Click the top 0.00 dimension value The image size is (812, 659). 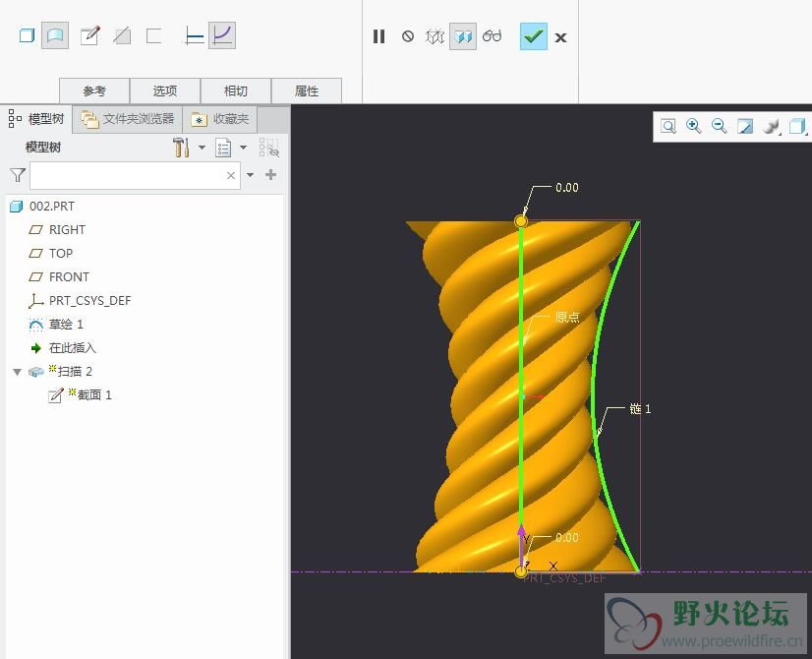567,188
